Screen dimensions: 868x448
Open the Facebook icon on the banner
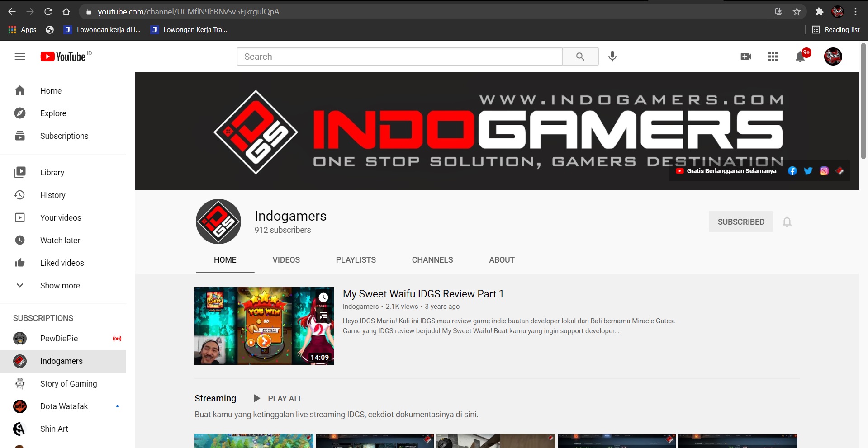(792, 171)
